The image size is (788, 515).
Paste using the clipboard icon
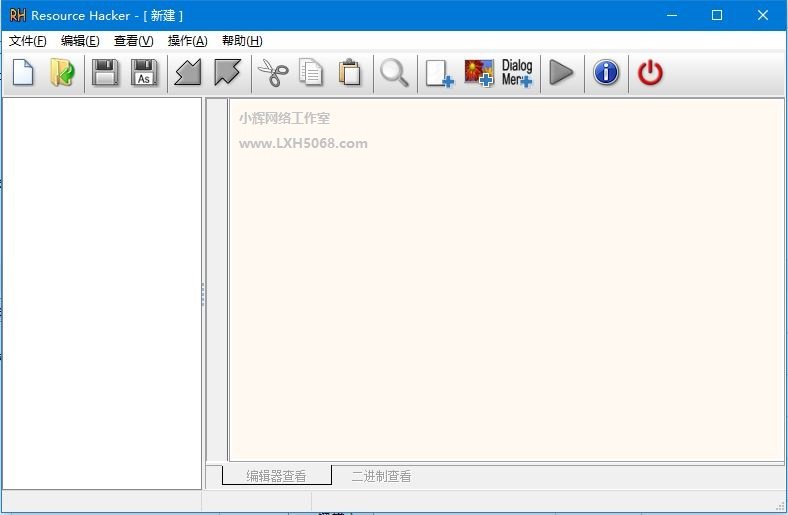pos(350,73)
